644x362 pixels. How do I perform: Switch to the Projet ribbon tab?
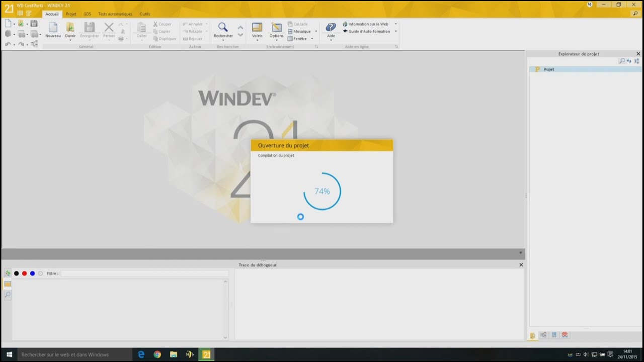[71, 14]
